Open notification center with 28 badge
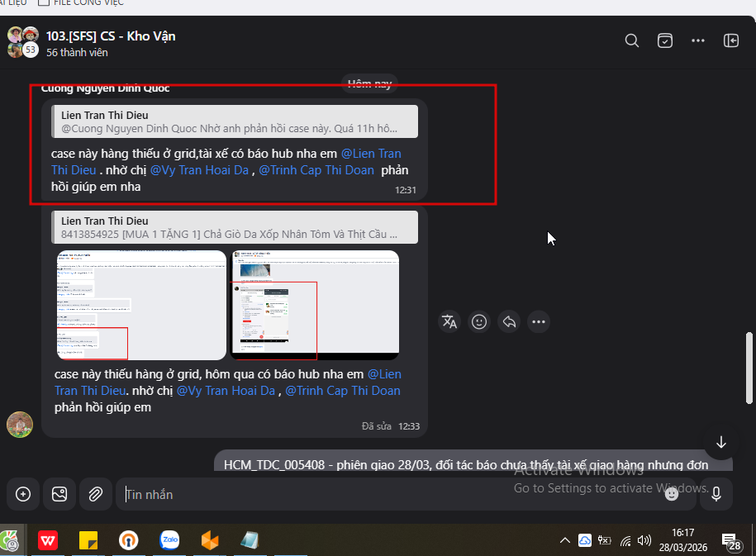 [x=730, y=541]
